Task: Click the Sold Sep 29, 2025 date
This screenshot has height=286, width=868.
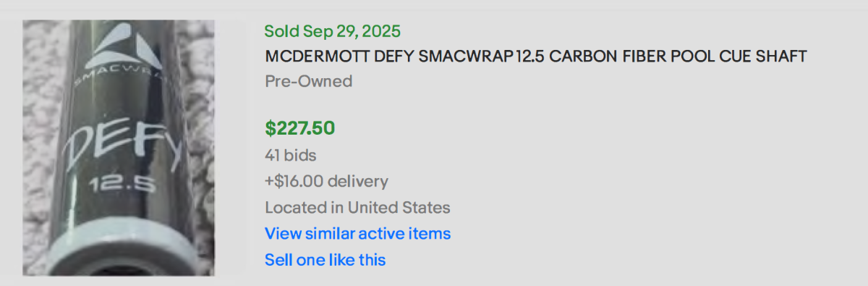Action: coord(332,31)
